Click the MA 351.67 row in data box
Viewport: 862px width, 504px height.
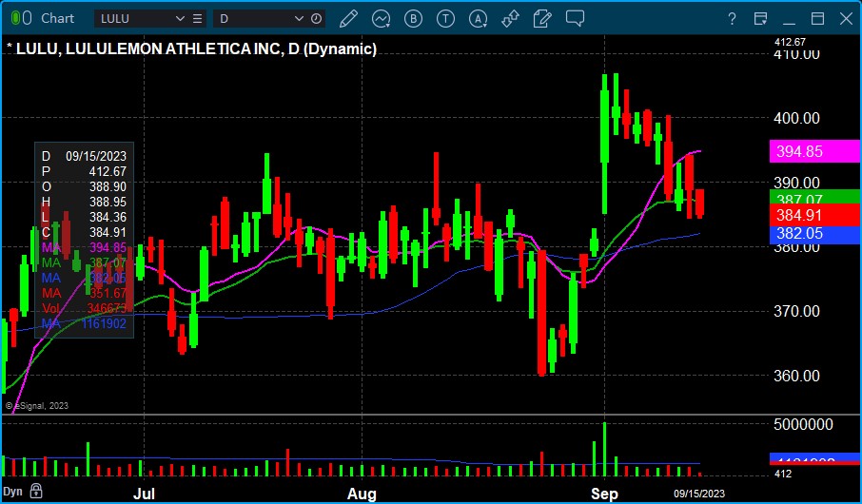point(84,294)
